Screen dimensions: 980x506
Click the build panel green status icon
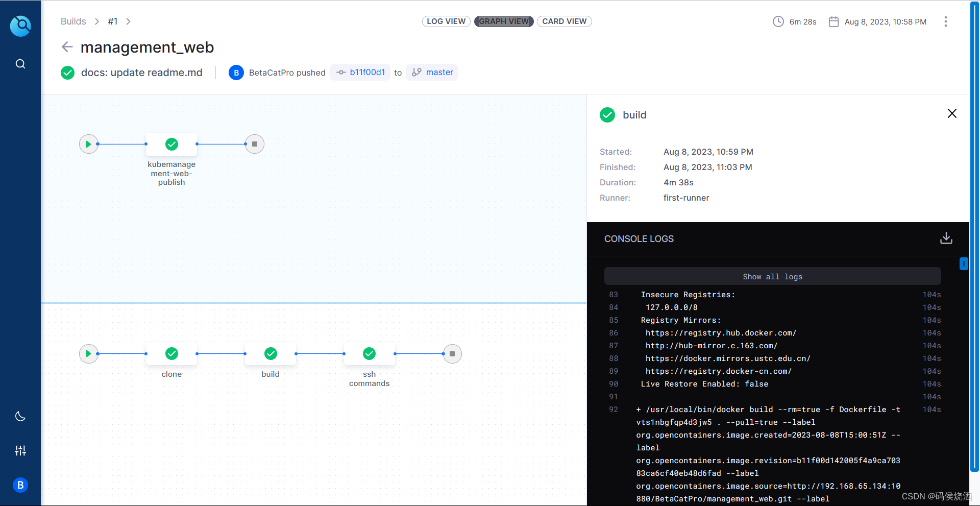[x=607, y=115]
